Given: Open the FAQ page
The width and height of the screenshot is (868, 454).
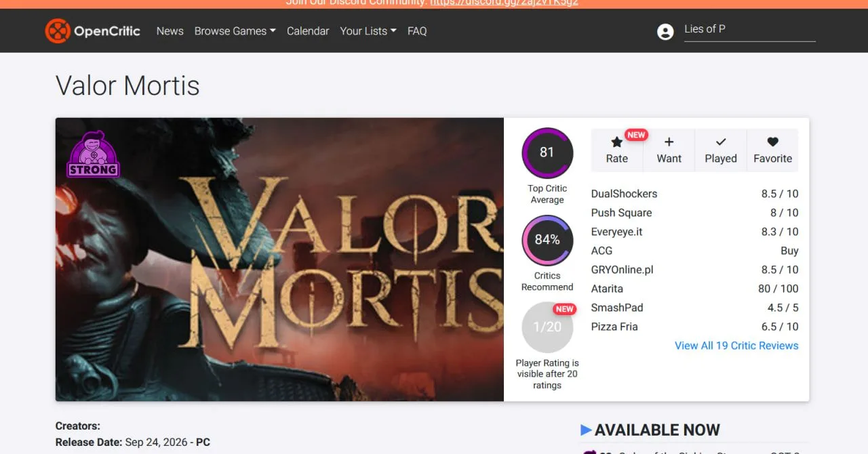Looking at the screenshot, I should (x=417, y=31).
